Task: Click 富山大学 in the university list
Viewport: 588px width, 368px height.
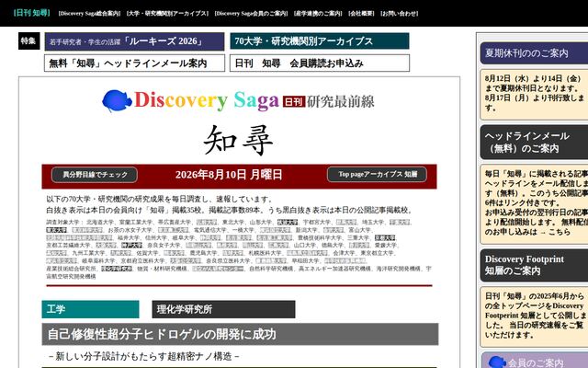Action: pyautogui.click(x=359, y=230)
